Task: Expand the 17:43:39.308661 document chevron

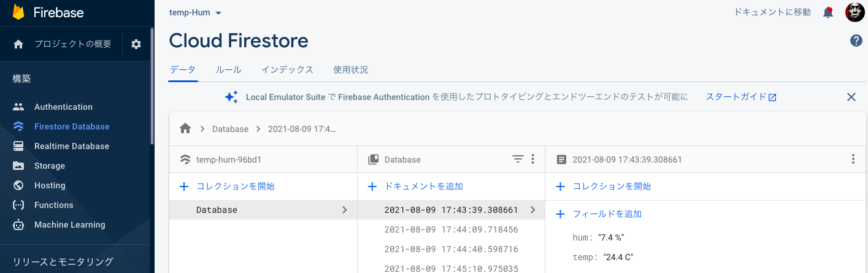Action: click(x=532, y=210)
